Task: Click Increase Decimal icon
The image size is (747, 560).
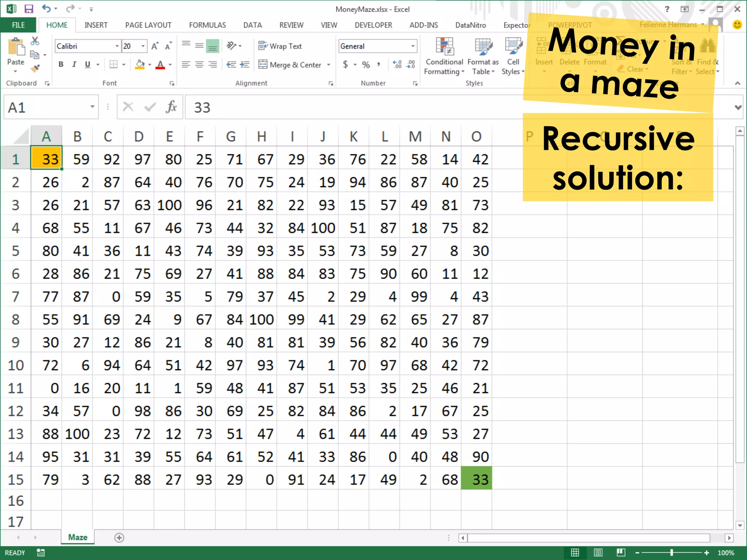Action: coord(397,65)
